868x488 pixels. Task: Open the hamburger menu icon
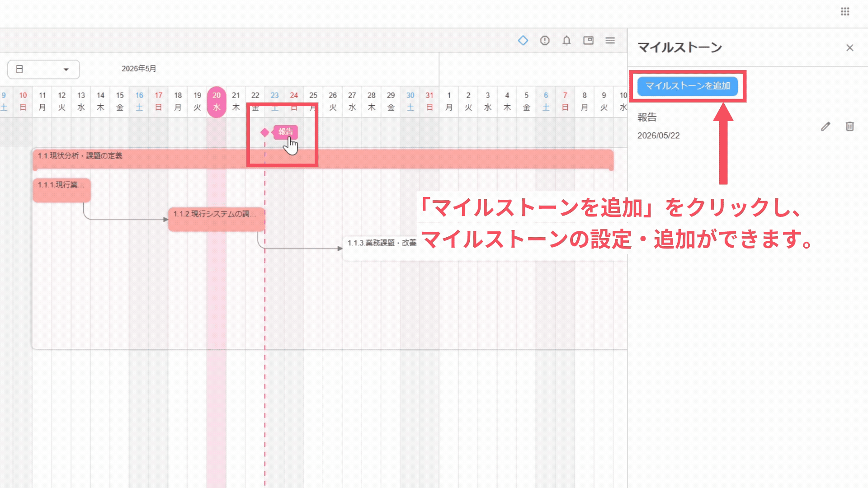(610, 41)
